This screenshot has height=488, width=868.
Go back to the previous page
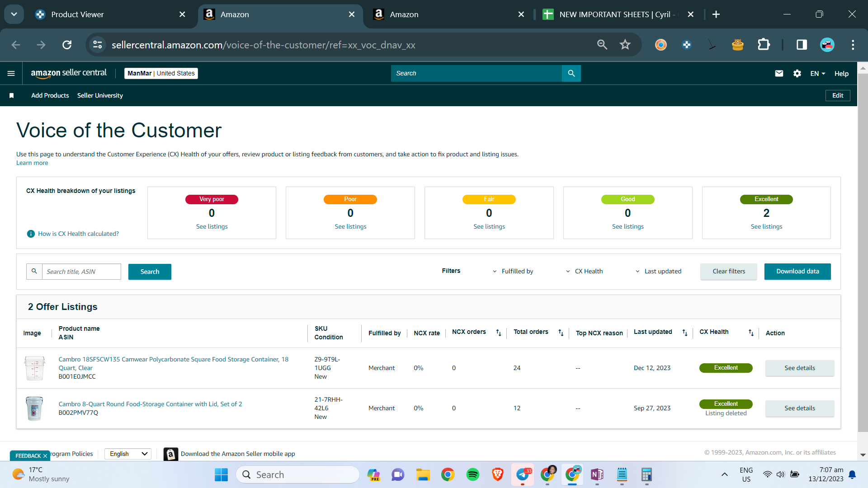(x=16, y=45)
